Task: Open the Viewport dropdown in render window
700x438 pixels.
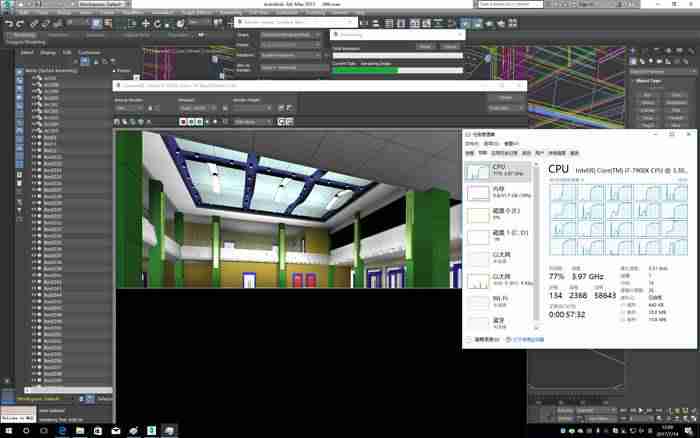Action: coord(198,108)
